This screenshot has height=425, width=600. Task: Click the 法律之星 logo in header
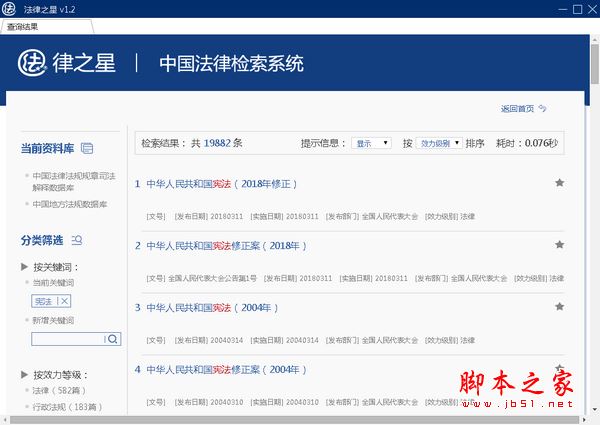(x=67, y=63)
